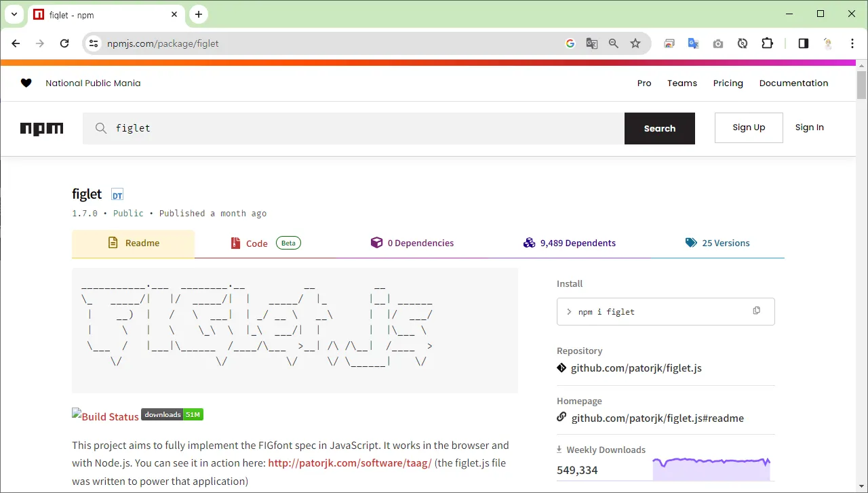Open the Chrome profile avatar
868x493 pixels.
(x=828, y=43)
